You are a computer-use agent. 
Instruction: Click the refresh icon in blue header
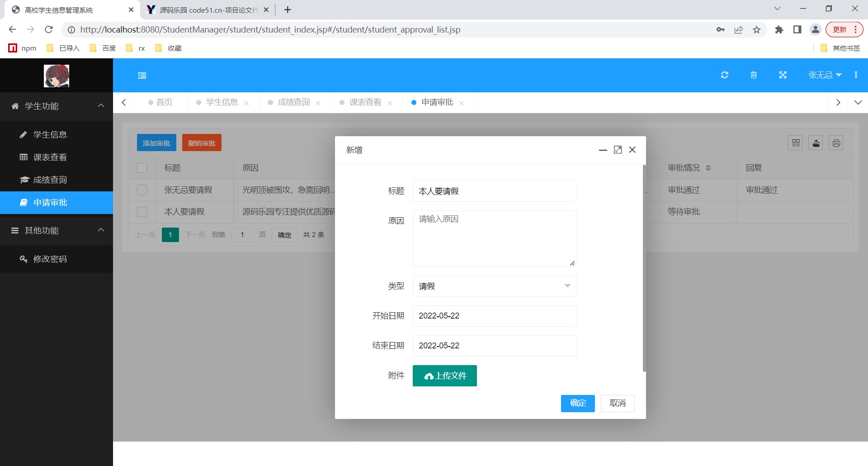724,75
